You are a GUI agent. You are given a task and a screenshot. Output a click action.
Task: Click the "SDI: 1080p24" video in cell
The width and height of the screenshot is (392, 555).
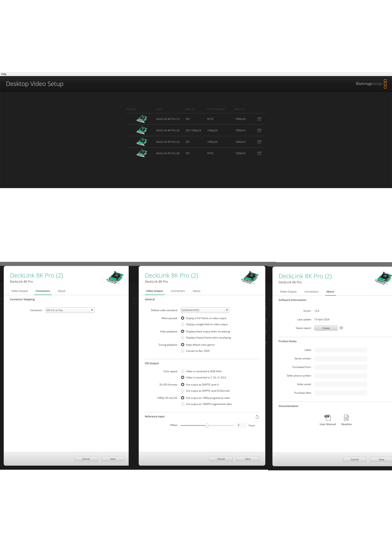click(x=193, y=130)
